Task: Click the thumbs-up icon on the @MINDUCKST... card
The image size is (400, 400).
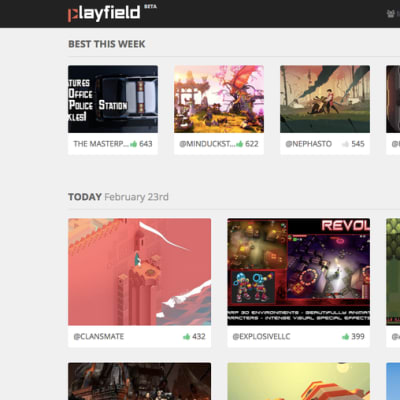Action: [x=239, y=144]
